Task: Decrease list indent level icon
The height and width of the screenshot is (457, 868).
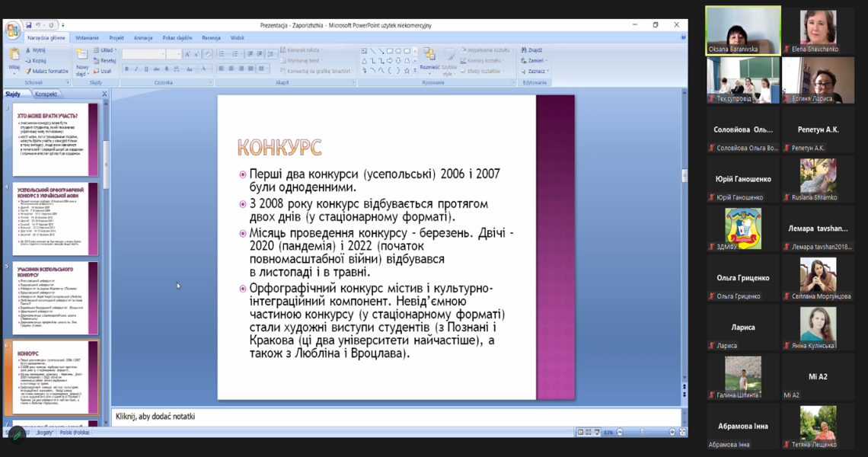Action: 251,54
